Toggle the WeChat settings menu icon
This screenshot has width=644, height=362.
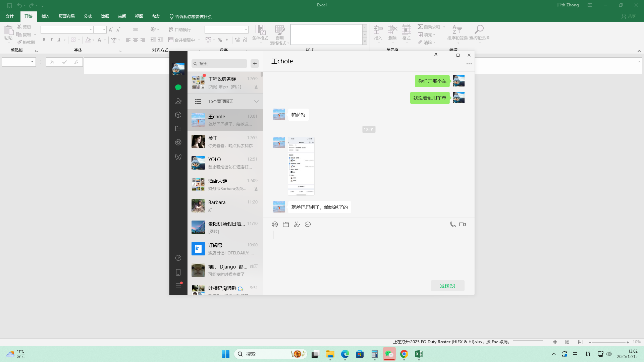pos(178,286)
